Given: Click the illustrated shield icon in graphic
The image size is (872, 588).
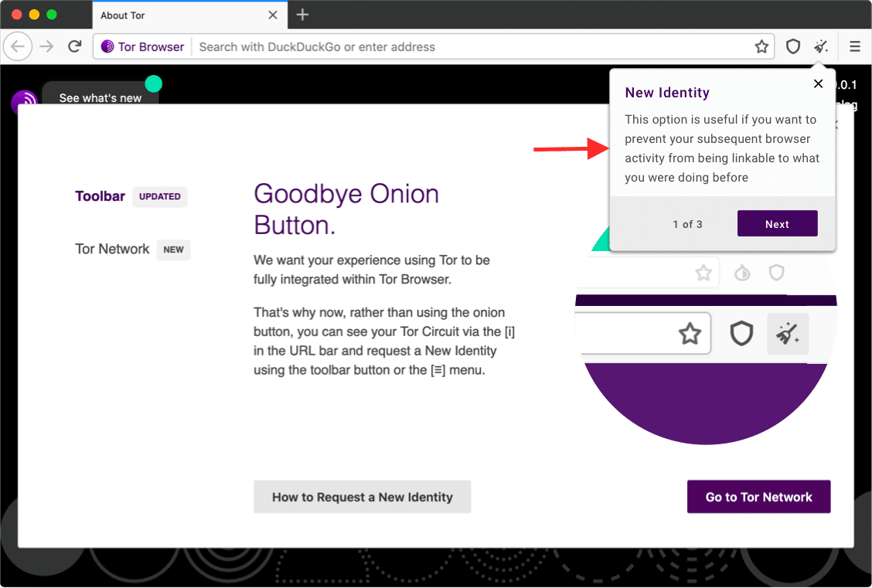Looking at the screenshot, I should point(741,334).
